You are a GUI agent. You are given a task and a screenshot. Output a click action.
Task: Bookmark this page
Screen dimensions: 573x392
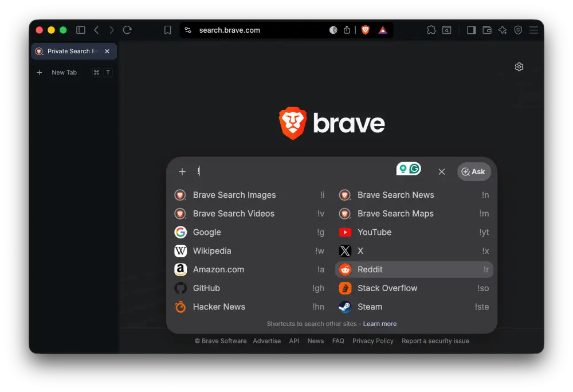tap(168, 30)
